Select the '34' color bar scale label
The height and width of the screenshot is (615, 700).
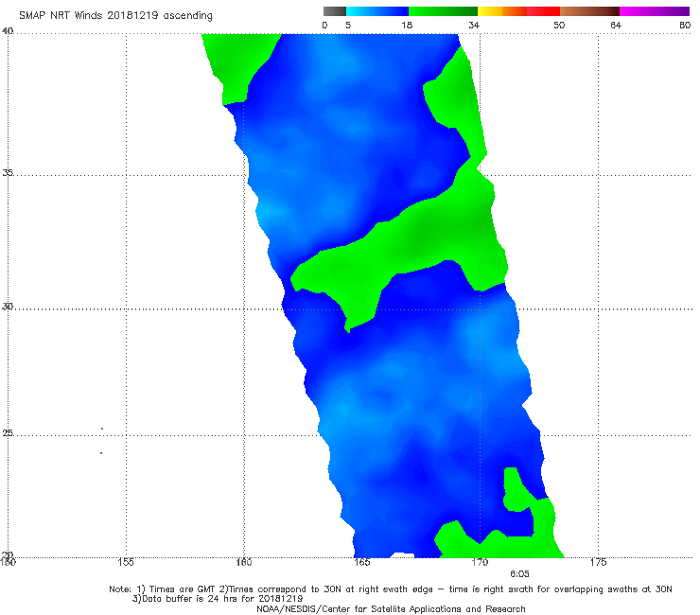tap(474, 26)
